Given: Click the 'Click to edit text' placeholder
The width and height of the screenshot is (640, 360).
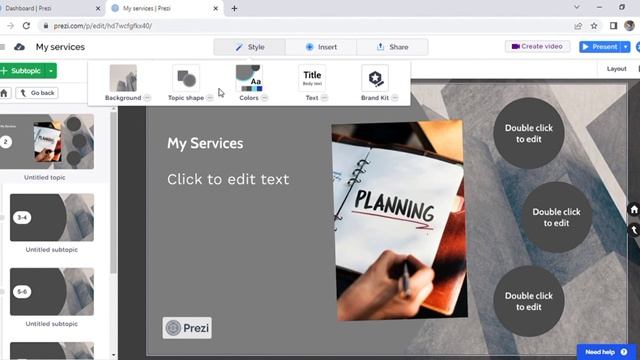Looking at the screenshot, I should 228,180.
